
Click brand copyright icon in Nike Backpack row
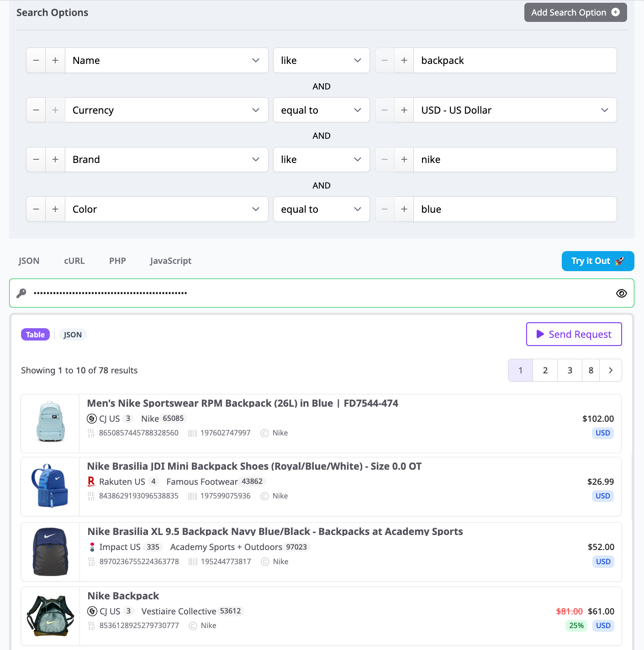pos(193,625)
